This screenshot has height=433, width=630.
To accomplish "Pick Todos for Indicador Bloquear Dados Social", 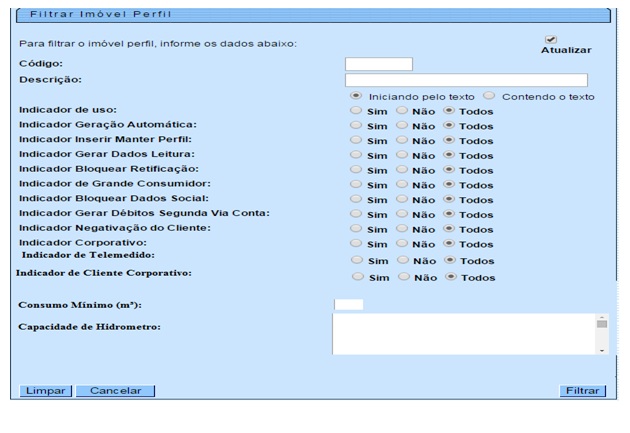I will point(448,199).
